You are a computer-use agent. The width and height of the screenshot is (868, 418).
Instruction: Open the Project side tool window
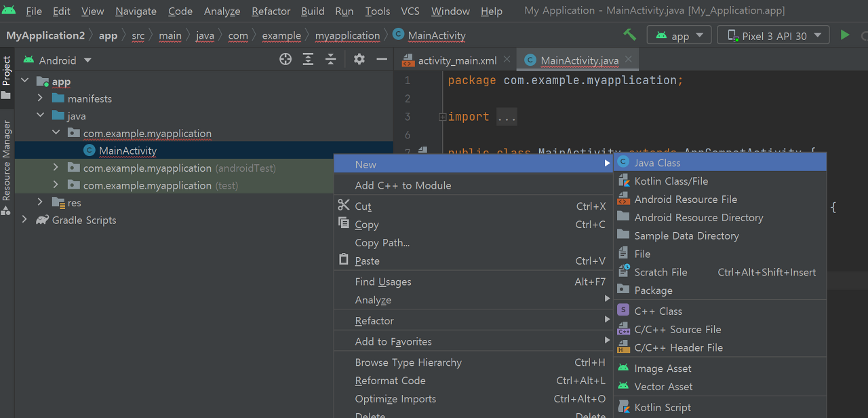click(x=7, y=77)
